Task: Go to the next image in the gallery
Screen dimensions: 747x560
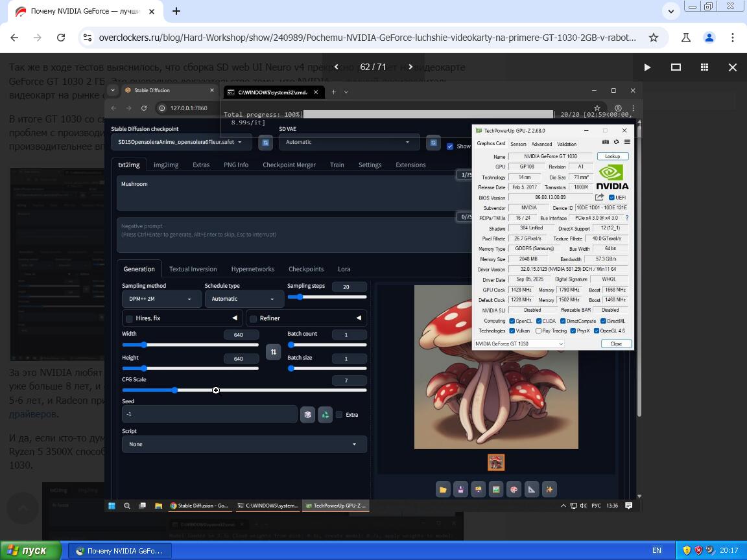Action: tap(410, 67)
